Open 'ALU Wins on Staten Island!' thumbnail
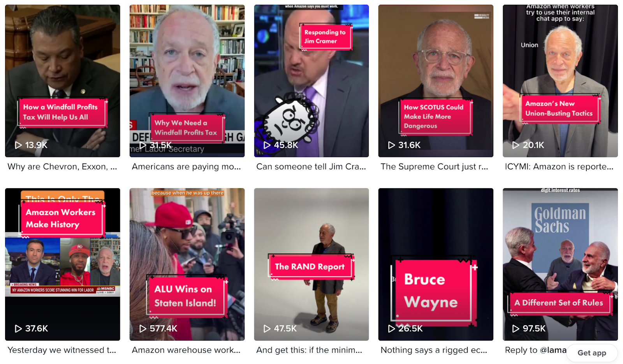The image size is (623, 364). (x=187, y=264)
